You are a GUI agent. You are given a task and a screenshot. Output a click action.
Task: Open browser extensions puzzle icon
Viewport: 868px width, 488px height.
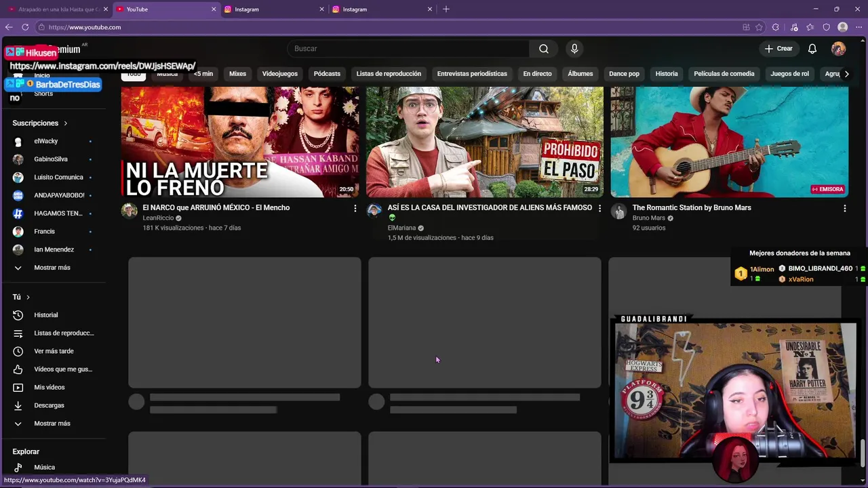[776, 27]
